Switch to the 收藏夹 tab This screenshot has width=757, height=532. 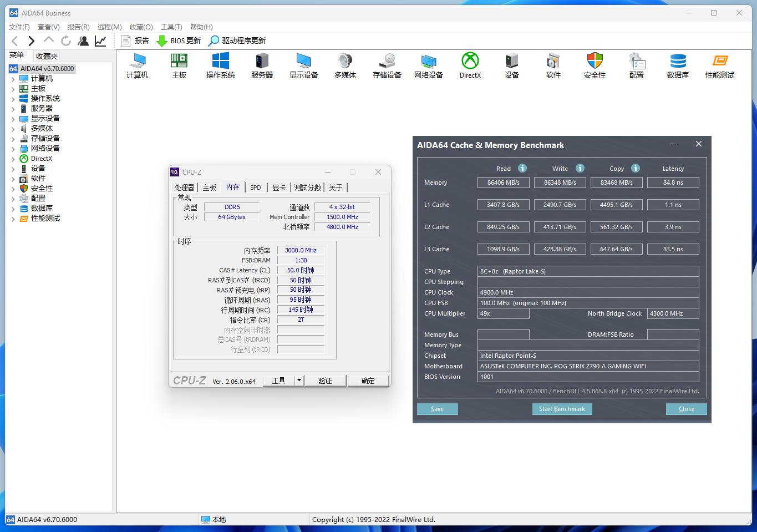click(47, 56)
